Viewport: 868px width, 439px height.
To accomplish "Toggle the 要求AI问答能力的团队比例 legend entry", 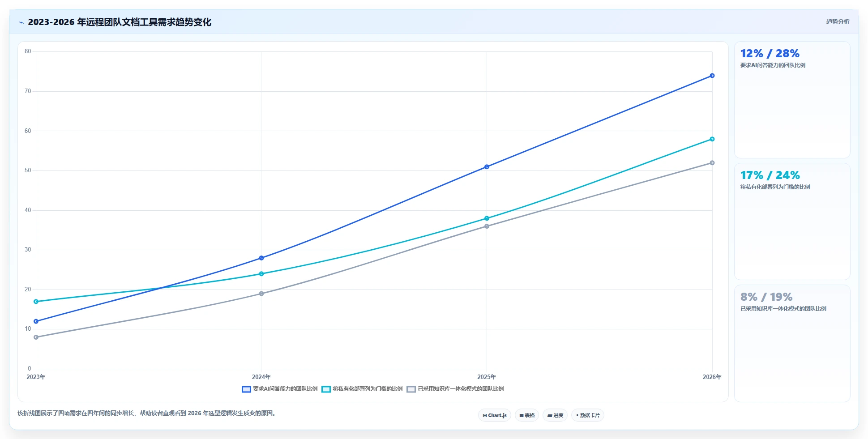I will coord(280,389).
